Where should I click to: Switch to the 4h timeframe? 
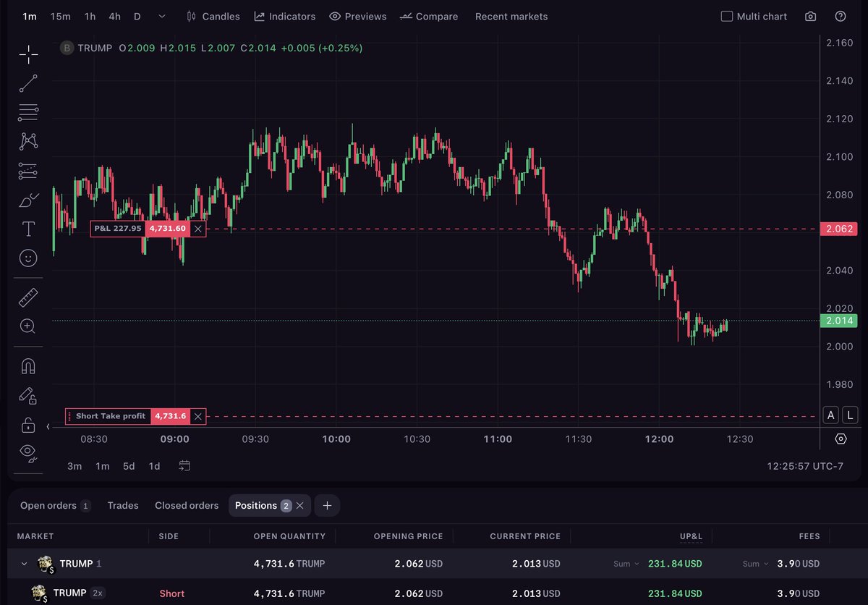pos(115,16)
